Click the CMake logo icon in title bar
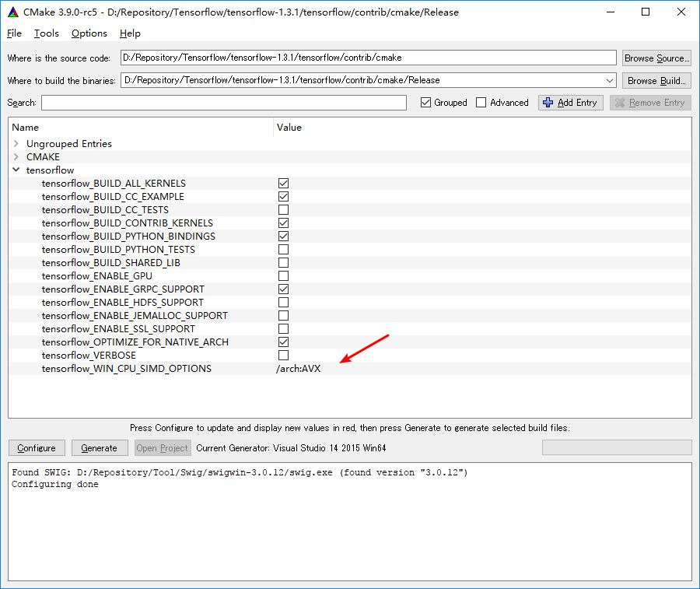This screenshot has height=589, width=700. pos(13,12)
